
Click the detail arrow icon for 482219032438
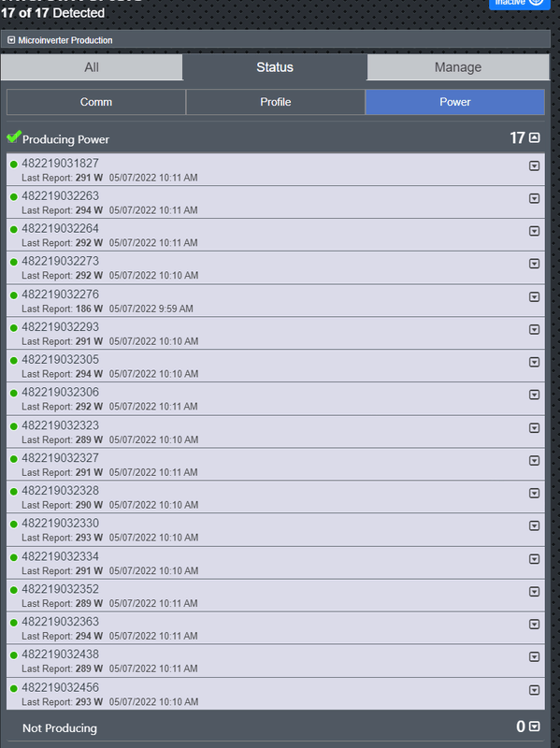534,656
